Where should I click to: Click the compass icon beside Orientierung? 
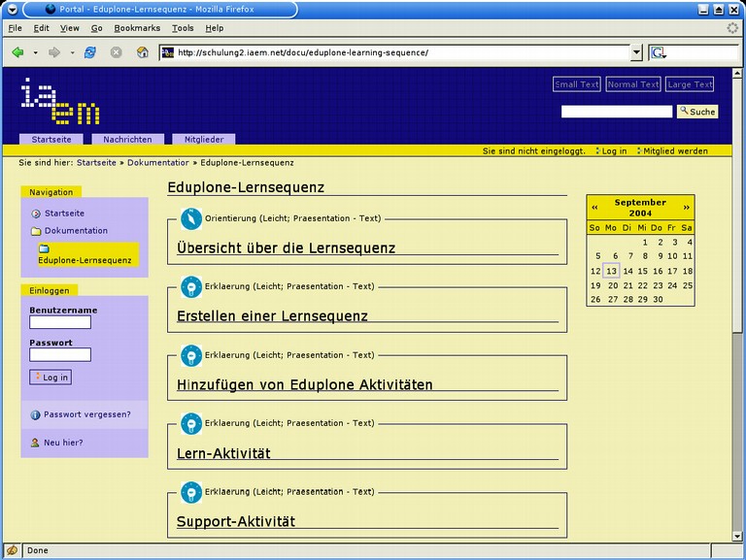191,218
